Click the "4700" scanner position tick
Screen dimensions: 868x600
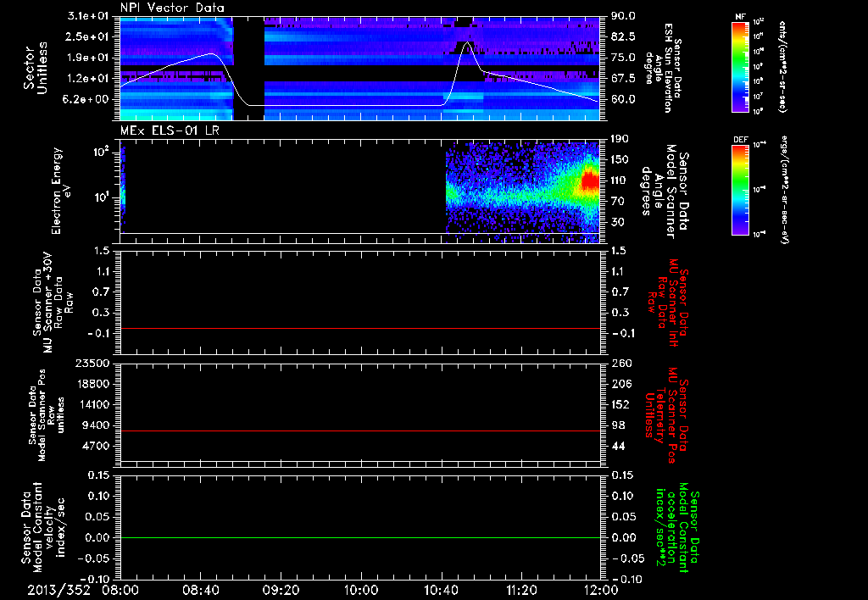pyautogui.click(x=97, y=446)
